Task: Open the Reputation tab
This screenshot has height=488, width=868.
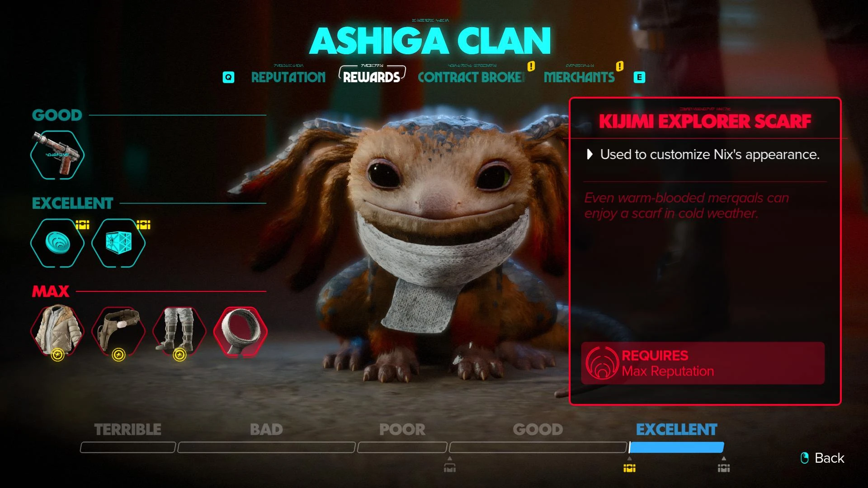Action: point(288,77)
